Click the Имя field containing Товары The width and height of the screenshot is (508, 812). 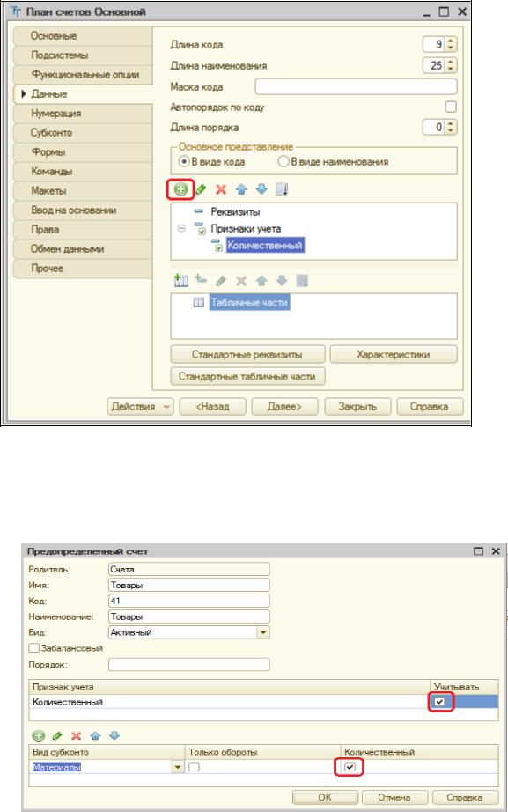tap(189, 585)
